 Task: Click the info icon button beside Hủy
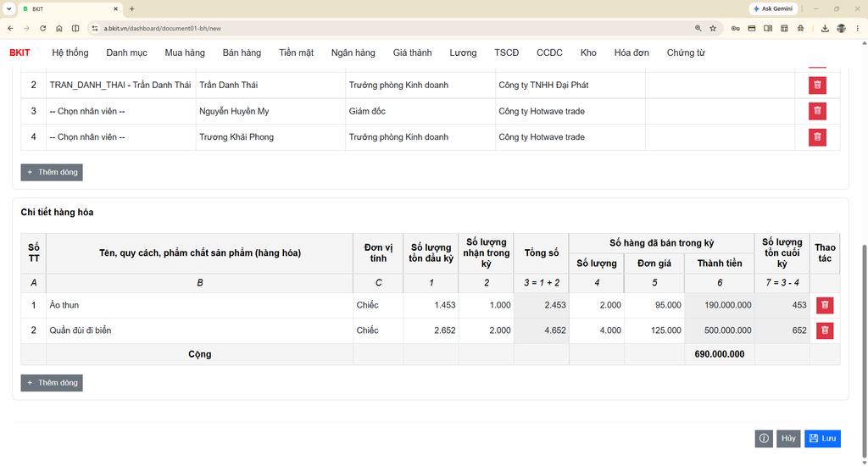[x=764, y=438]
